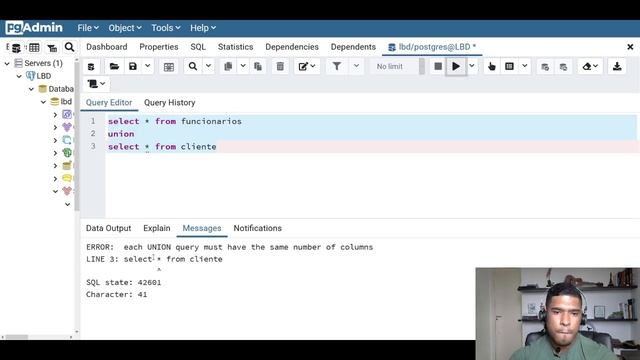Stop query with the square stop button

[438, 67]
